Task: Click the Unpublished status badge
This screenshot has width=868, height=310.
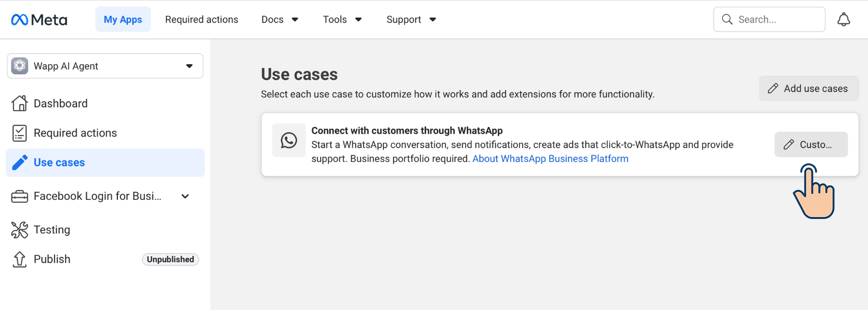Action: click(170, 259)
